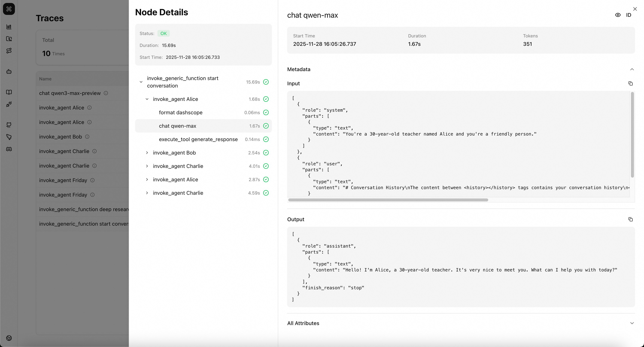
Task: Open the bar chart dashboard sidebar icon
Action: (x=9, y=27)
